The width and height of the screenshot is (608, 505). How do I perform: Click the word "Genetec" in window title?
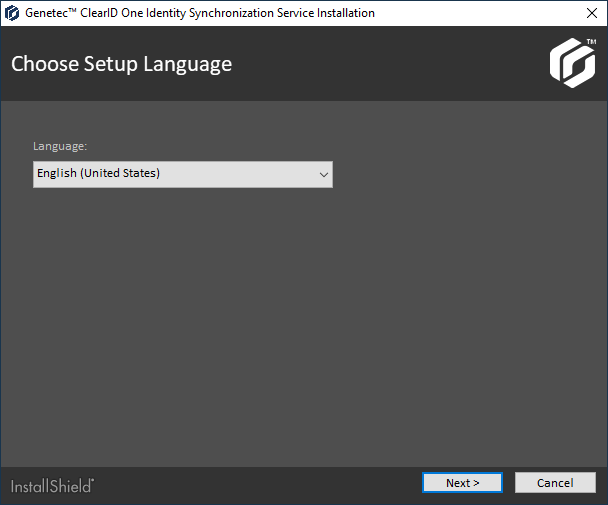tap(46, 13)
